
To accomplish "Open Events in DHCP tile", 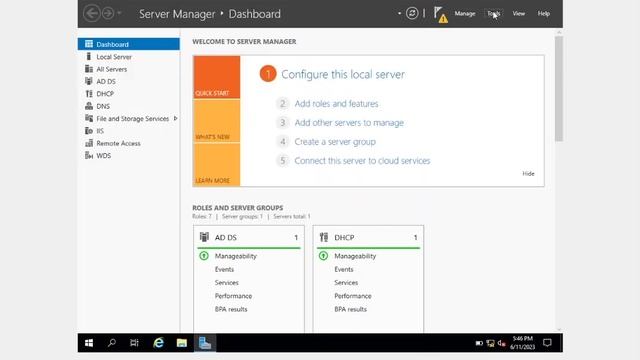I will (344, 269).
